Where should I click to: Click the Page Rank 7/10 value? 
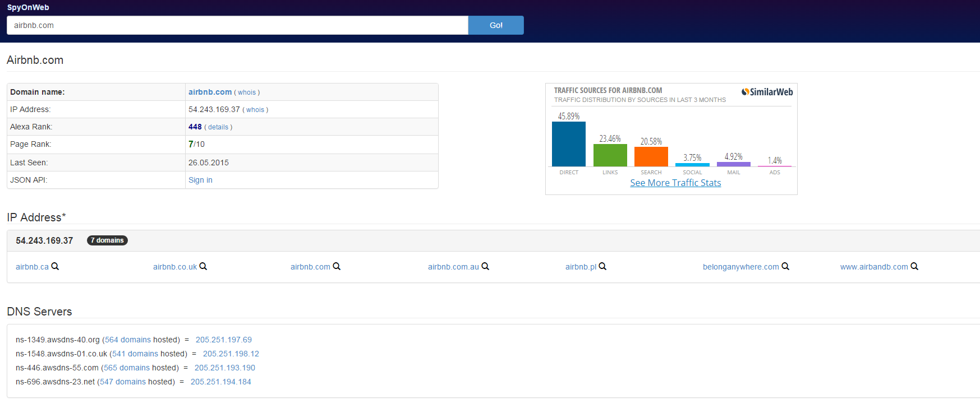point(196,144)
